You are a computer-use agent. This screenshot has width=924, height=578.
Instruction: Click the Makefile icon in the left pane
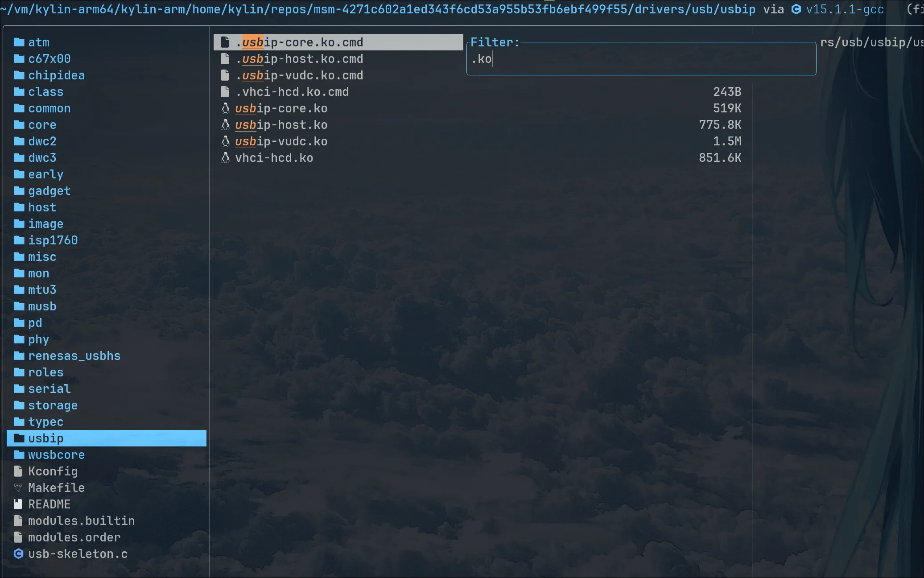(x=18, y=488)
